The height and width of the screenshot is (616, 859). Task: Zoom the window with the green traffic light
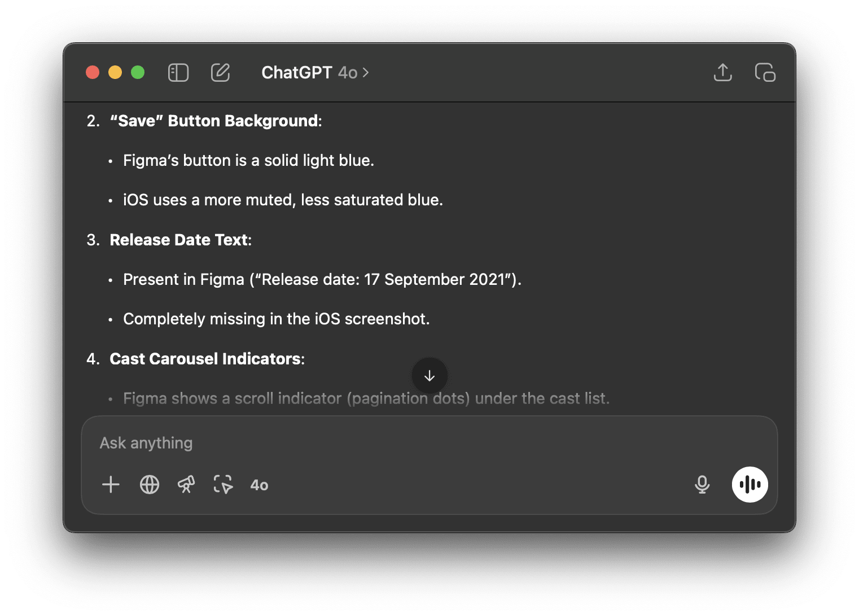(x=138, y=72)
